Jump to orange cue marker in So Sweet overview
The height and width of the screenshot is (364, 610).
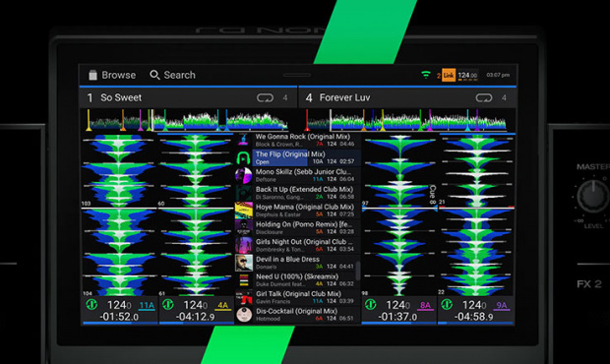pos(123,120)
